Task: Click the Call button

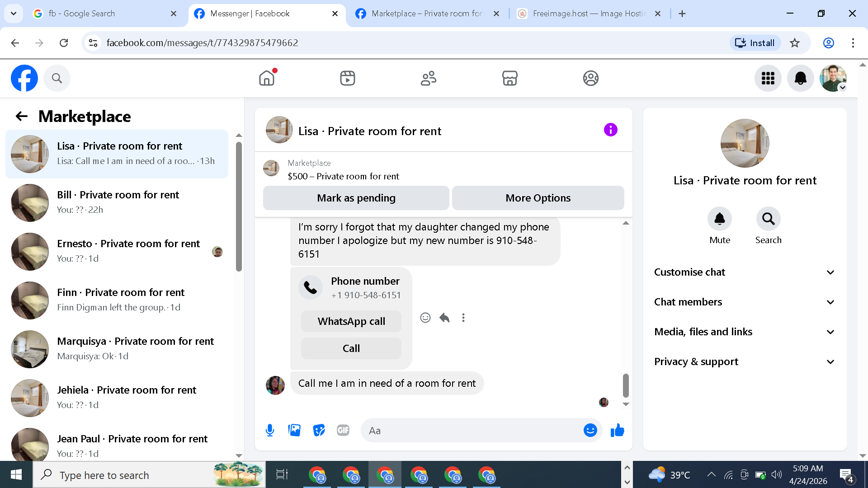Action: pos(351,348)
